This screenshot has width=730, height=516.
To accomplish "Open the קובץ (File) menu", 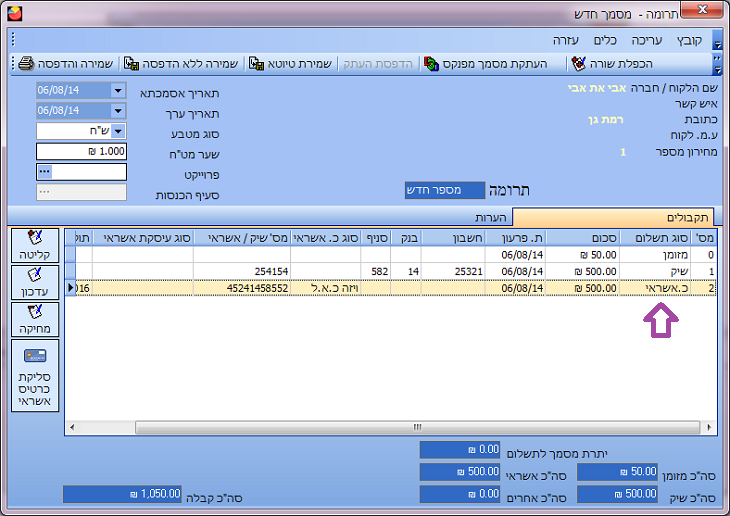I will pos(689,40).
